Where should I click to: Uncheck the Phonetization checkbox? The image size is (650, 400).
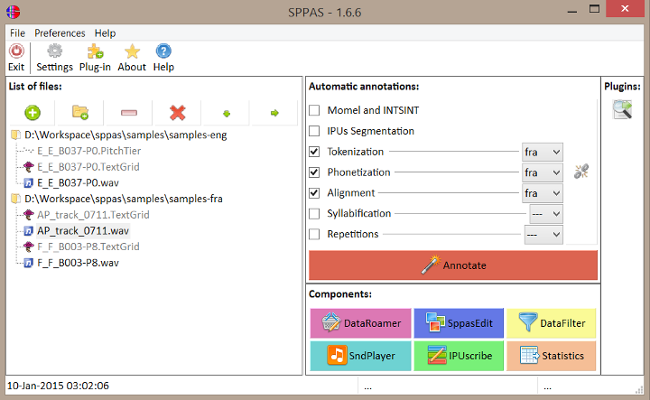(x=315, y=172)
